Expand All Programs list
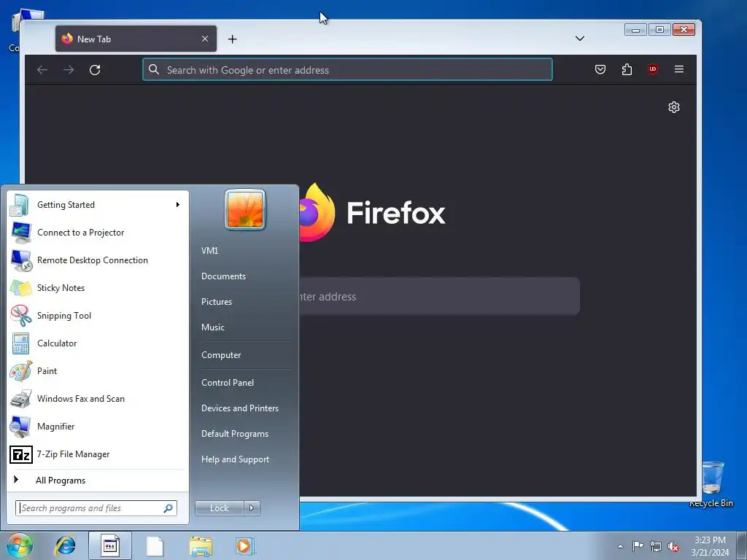This screenshot has width=747, height=560. click(98, 481)
